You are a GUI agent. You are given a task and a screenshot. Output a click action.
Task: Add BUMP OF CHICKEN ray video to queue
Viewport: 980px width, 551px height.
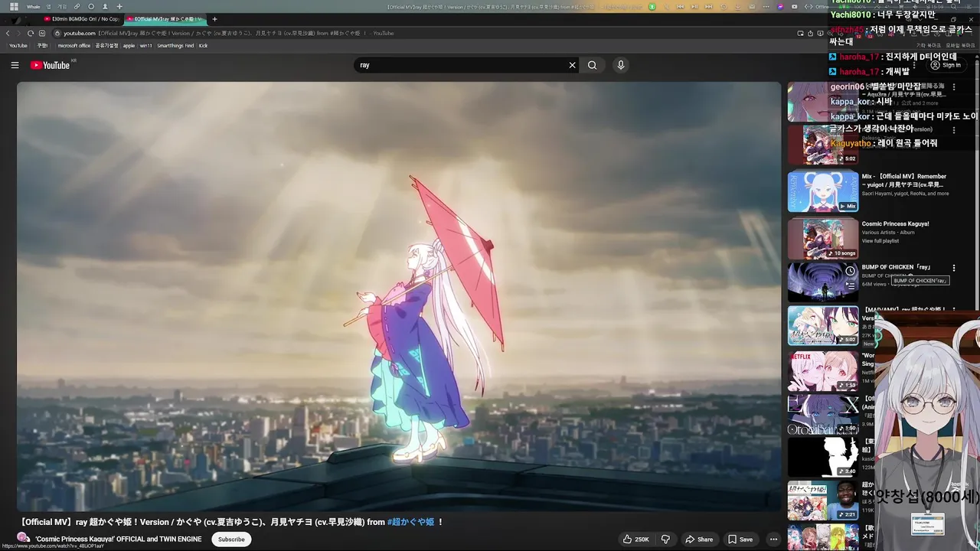click(850, 286)
